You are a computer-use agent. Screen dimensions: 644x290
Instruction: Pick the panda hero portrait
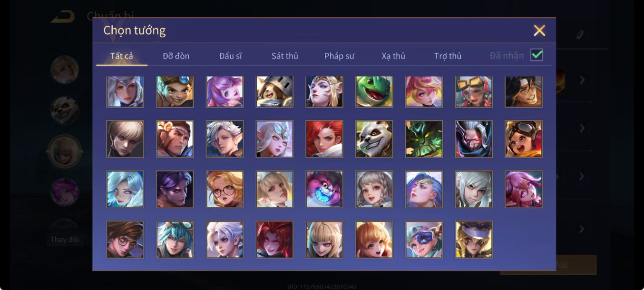[x=374, y=139]
